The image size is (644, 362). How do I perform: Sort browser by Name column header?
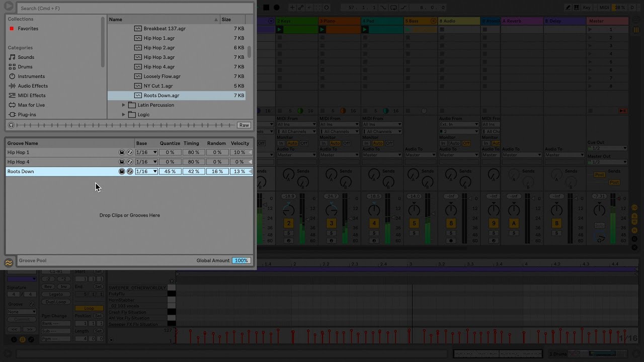[x=164, y=20]
